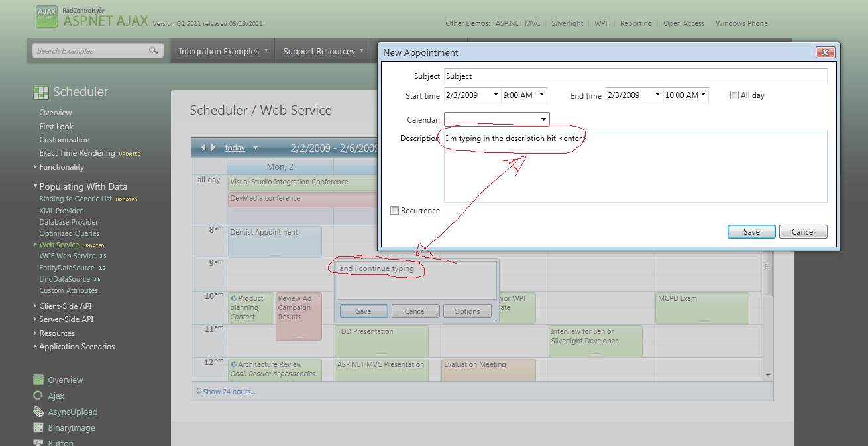The image size is (868, 446).
Task: Open Open Access demos link
Action: coord(684,23)
